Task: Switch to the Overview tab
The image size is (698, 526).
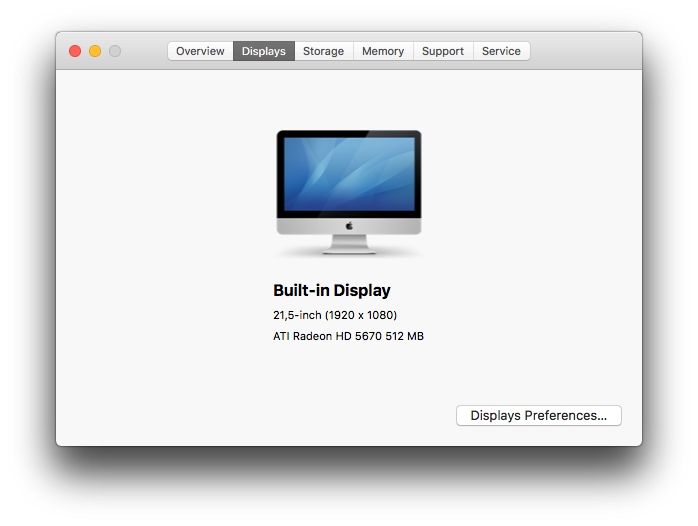Action: pos(200,51)
